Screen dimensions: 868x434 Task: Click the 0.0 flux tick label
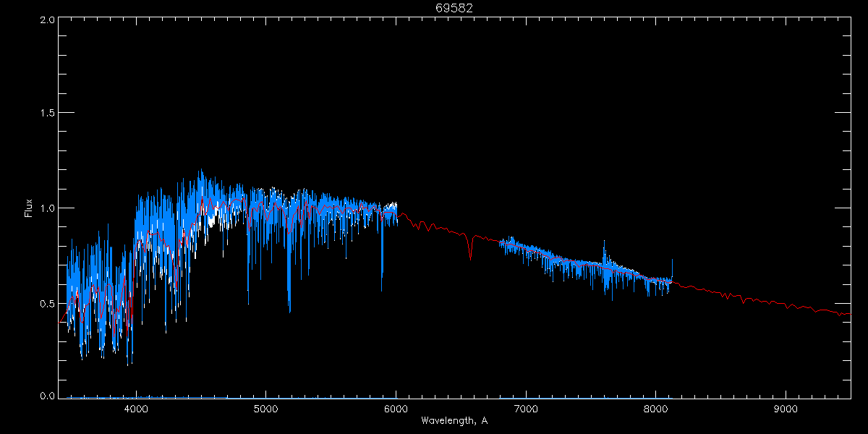pyautogui.click(x=47, y=396)
